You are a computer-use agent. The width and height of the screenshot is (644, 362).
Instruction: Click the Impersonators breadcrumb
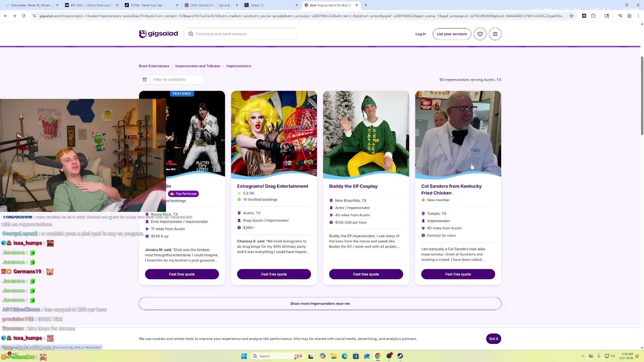tap(238, 66)
